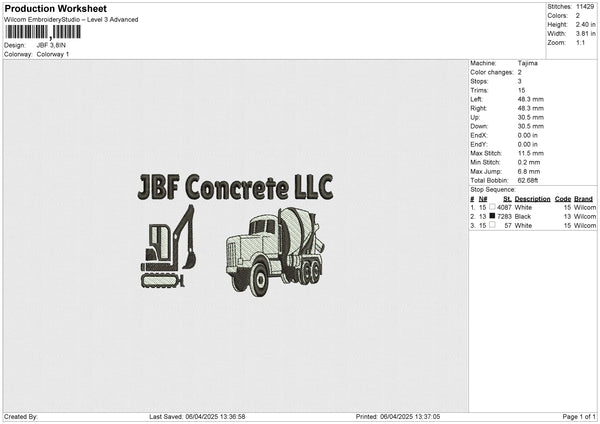Click the 'Black' description in stop row 2
The width and height of the screenshot is (600, 424).
(523, 217)
